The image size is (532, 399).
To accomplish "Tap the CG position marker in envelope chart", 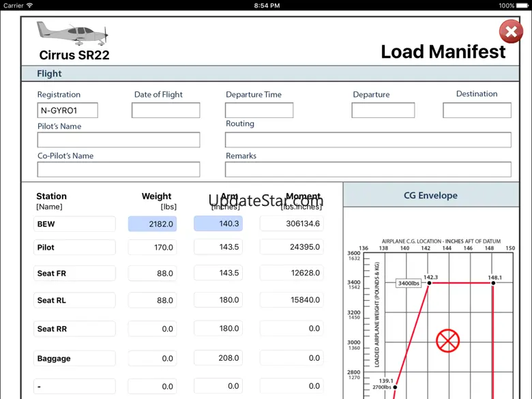I will pyautogui.click(x=447, y=340).
